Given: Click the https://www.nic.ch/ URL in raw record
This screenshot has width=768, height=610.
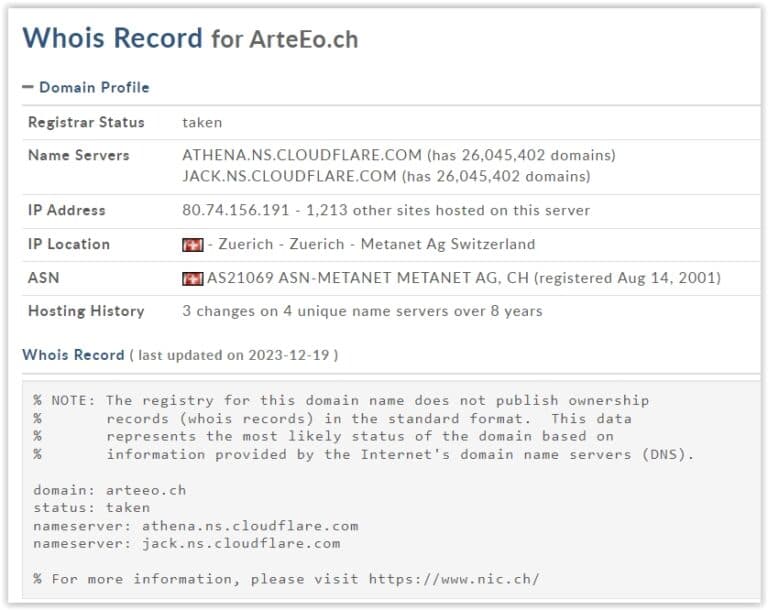Looking at the screenshot, I should click(x=453, y=580).
